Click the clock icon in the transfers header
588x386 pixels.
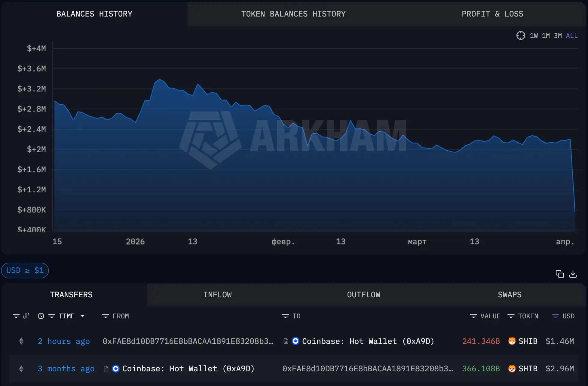coord(41,316)
